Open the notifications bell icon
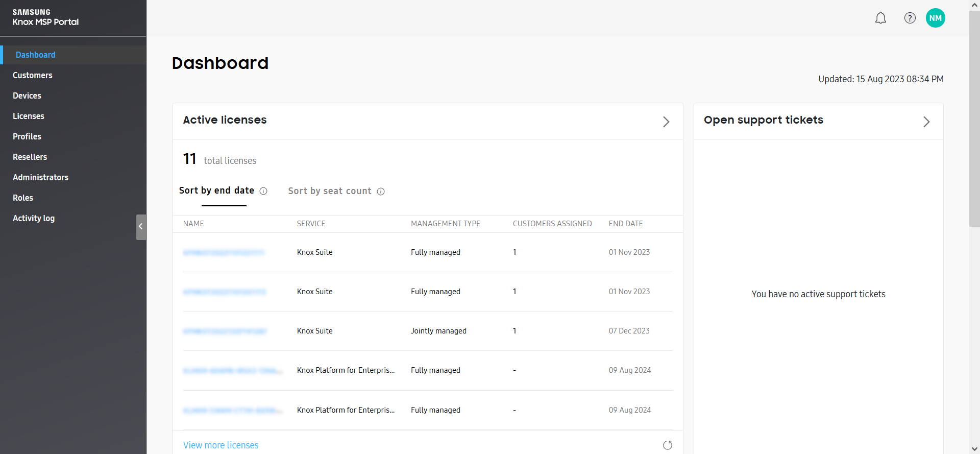 [x=880, y=18]
